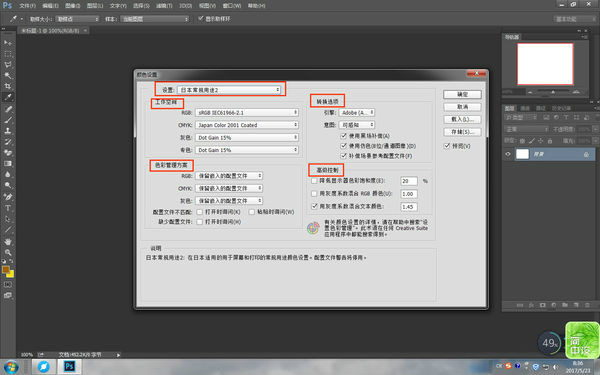Screen dimensions: 600x375
Task: Select the Eraser tool
Action: [8, 152]
